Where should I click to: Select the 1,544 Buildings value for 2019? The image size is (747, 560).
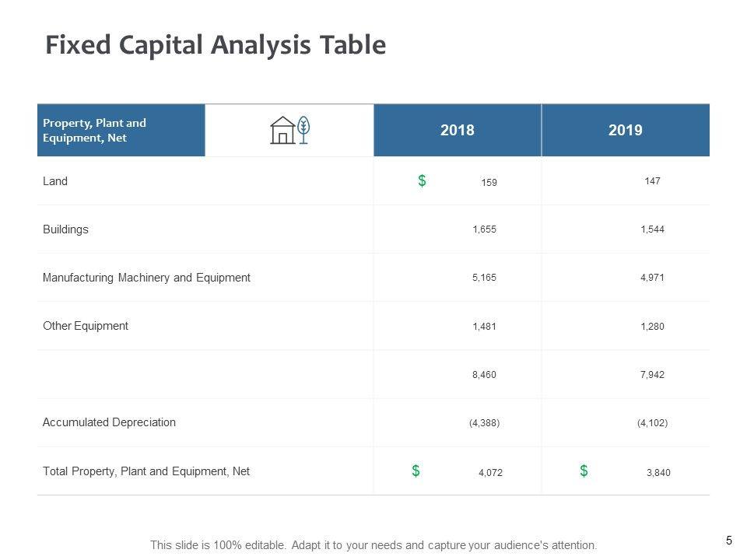pos(652,229)
